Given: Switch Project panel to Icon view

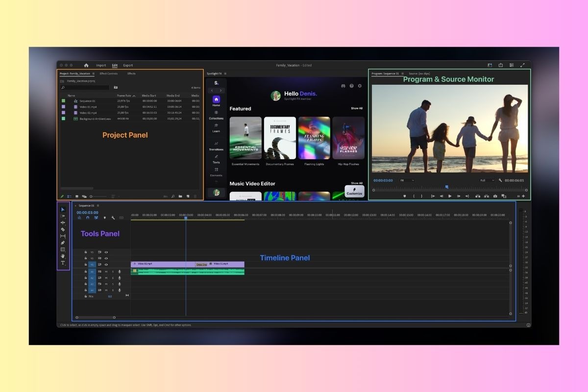Looking at the screenshot, I should (77, 196).
